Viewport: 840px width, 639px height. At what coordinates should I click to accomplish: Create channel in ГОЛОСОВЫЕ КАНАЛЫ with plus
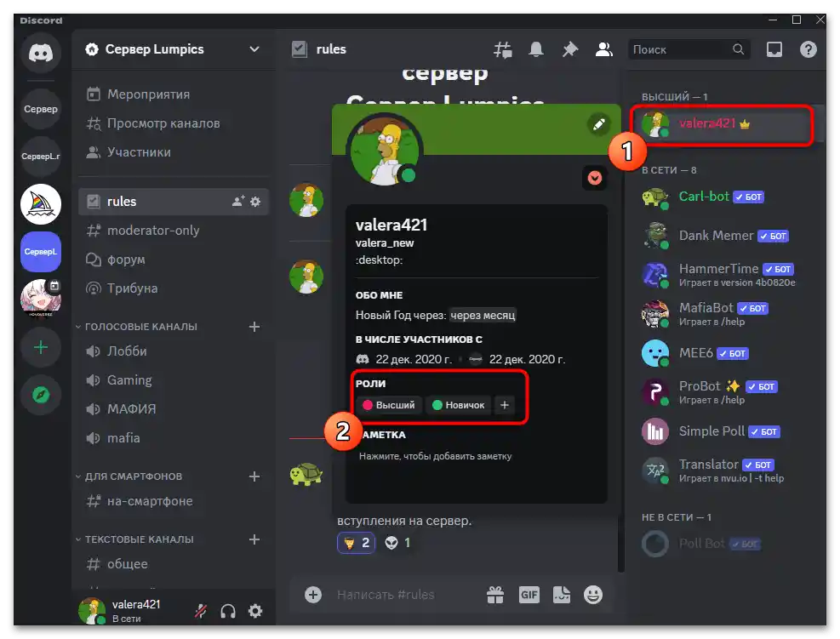tap(254, 327)
